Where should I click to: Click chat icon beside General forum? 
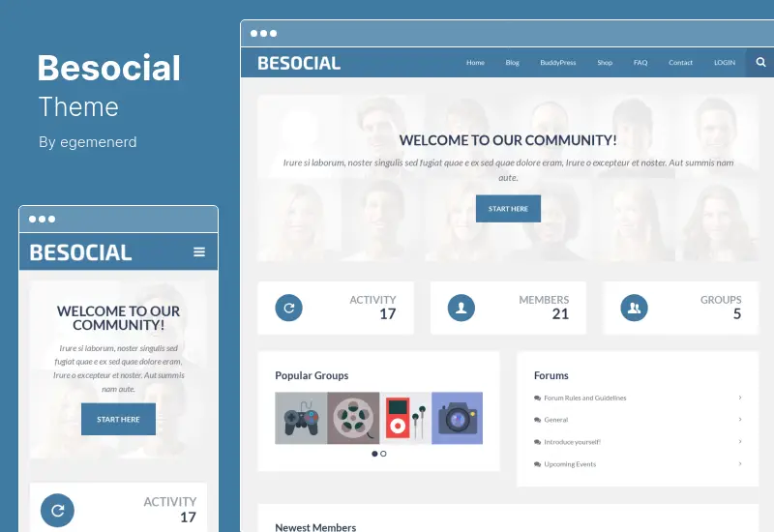click(x=538, y=420)
